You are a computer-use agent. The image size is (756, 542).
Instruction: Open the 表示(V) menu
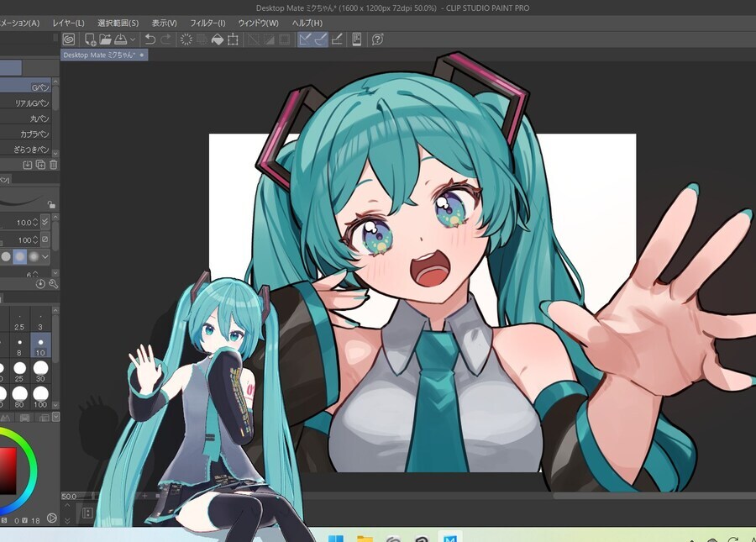(x=165, y=23)
